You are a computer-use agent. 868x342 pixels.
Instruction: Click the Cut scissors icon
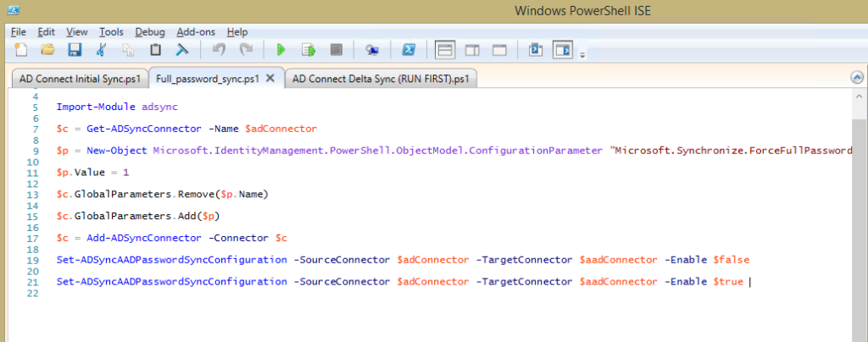102,50
